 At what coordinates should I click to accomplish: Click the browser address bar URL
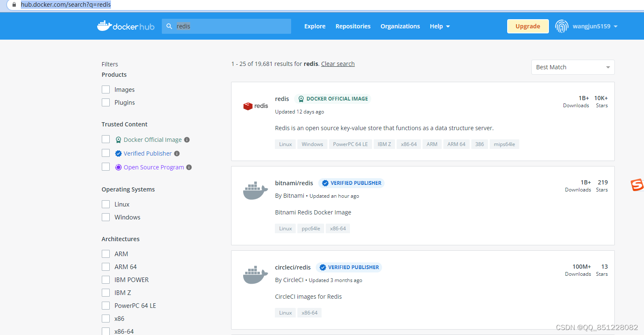click(x=66, y=5)
